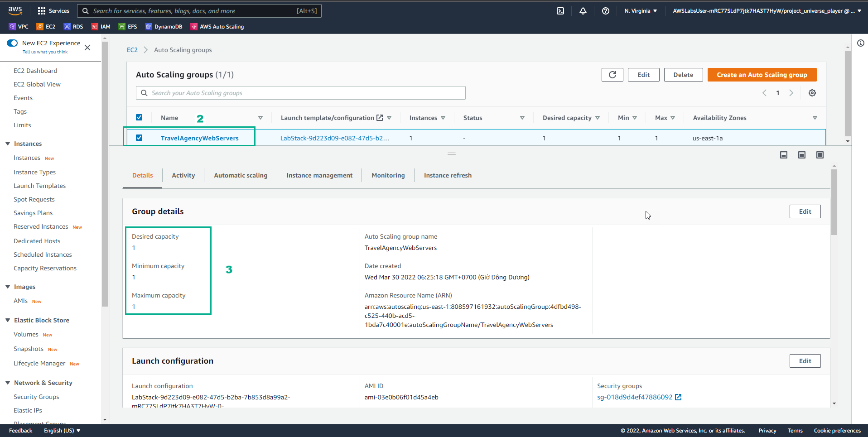Collapse the Images sidebar section
This screenshot has width=868, height=437.
[x=8, y=287]
